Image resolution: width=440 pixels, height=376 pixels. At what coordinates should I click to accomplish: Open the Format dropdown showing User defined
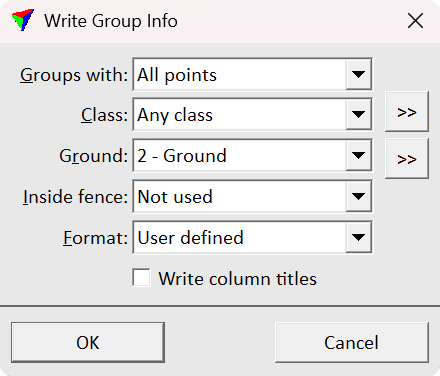coord(252,237)
